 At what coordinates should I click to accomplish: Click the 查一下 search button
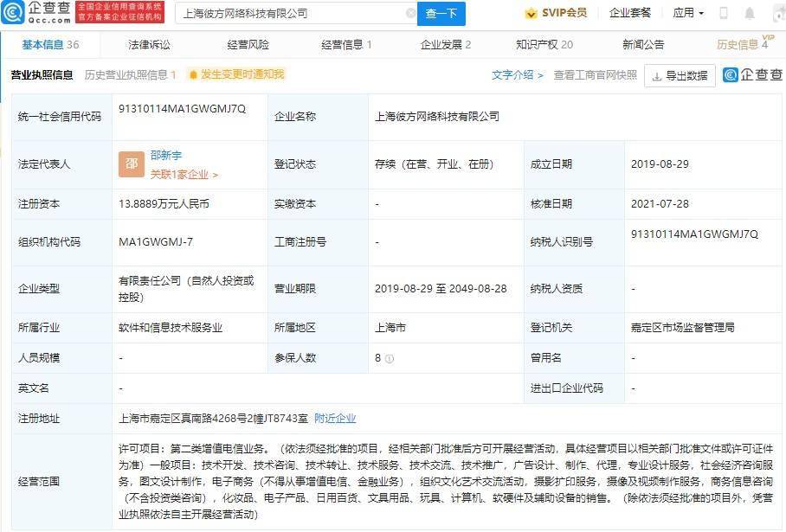click(x=441, y=14)
